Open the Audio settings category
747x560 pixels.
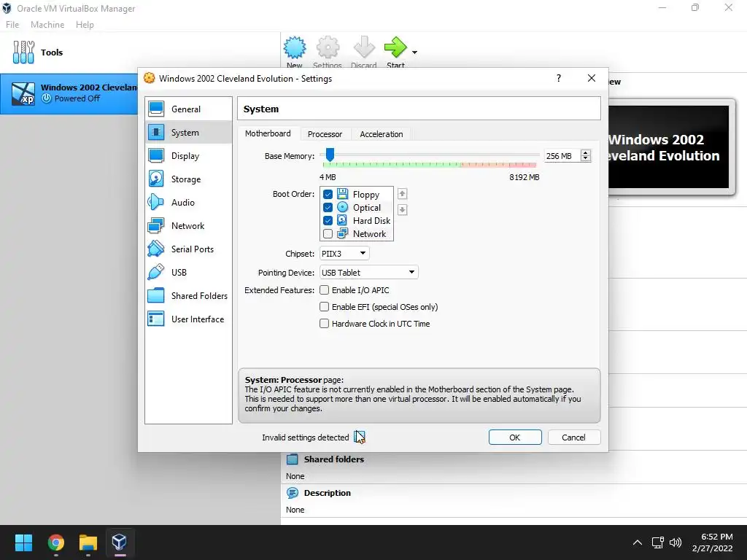point(188,203)
